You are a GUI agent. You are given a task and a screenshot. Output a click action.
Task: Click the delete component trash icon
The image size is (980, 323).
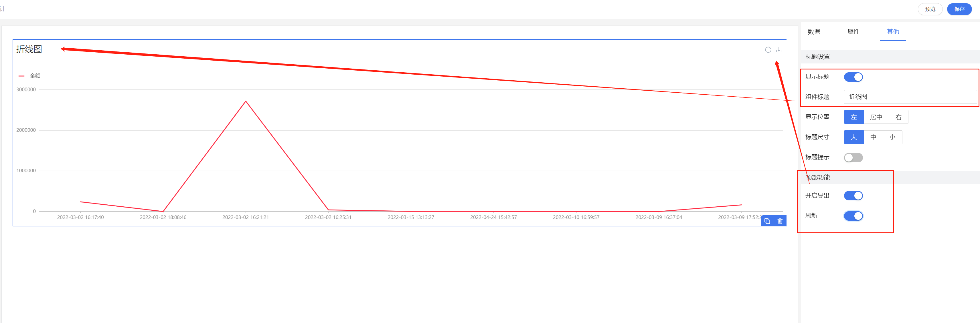[x=780, y=221]
